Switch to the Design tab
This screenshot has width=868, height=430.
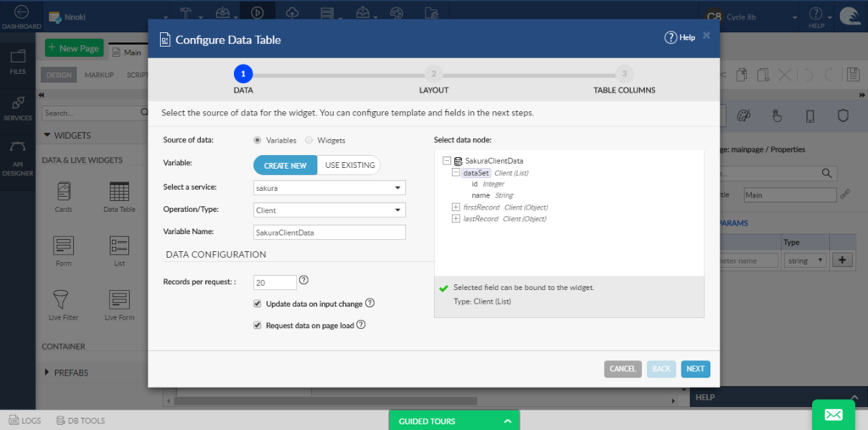click(x=59, y=75)
